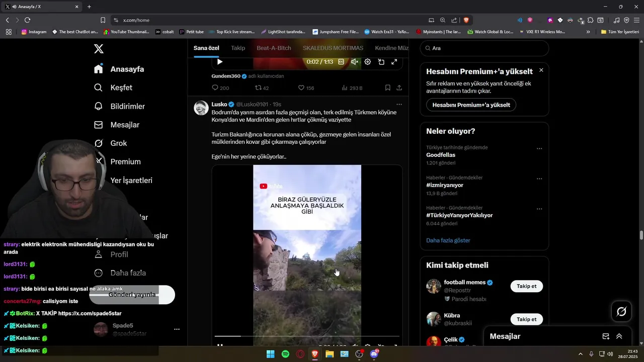Open #izmiryanıyor trending hashtag
The image size is (644, 362).
(x=445, y=185)
